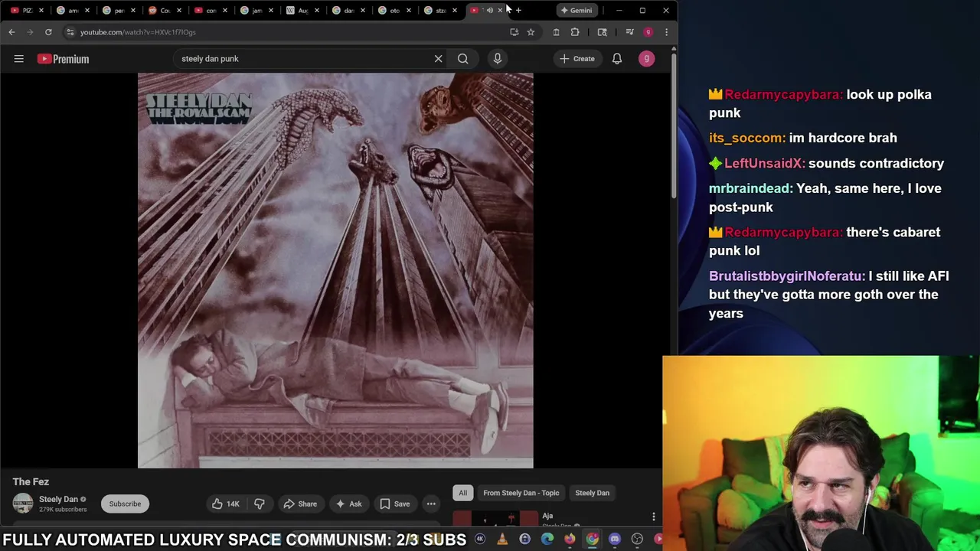The height and width of the screenshot is (551, 980).
Task: Select the All filter chip
Action: click(462, 493)
